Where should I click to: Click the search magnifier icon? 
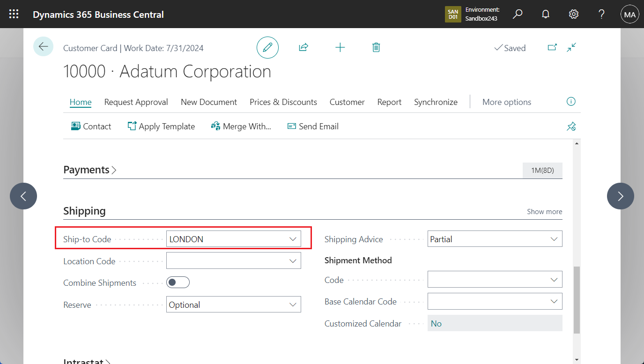coord(517,14)
